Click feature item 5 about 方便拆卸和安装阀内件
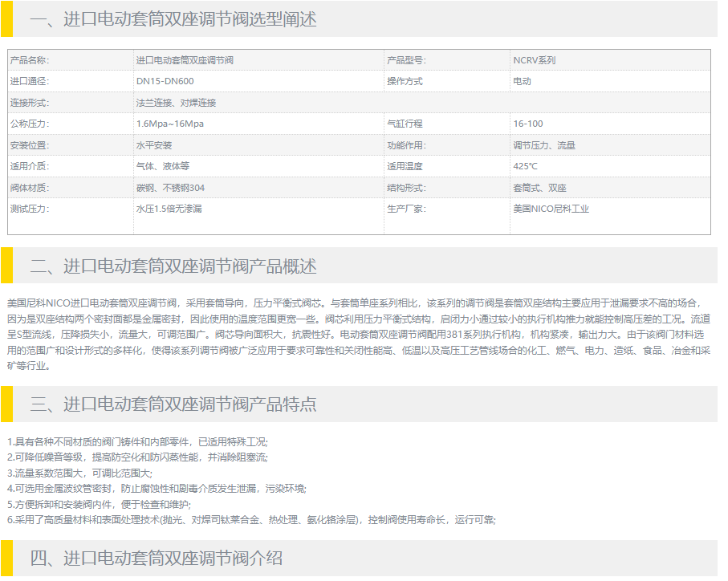728x581 pixels. (x=99, y=504)
